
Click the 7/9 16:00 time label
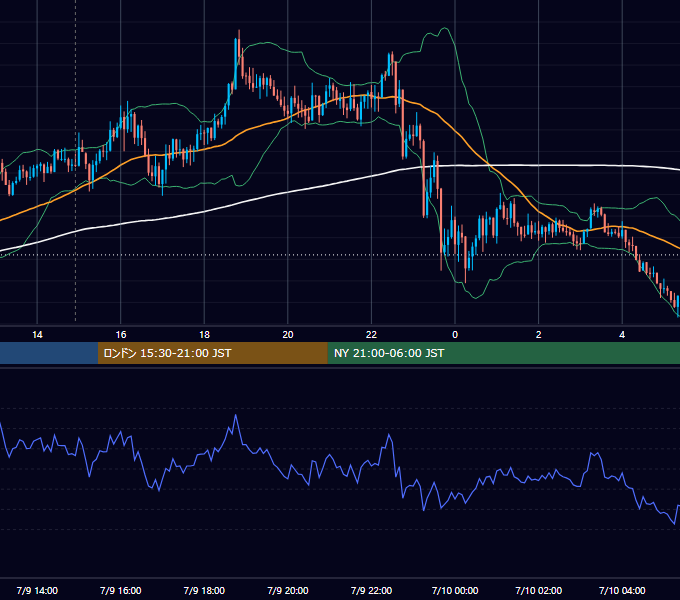[121, 590]
